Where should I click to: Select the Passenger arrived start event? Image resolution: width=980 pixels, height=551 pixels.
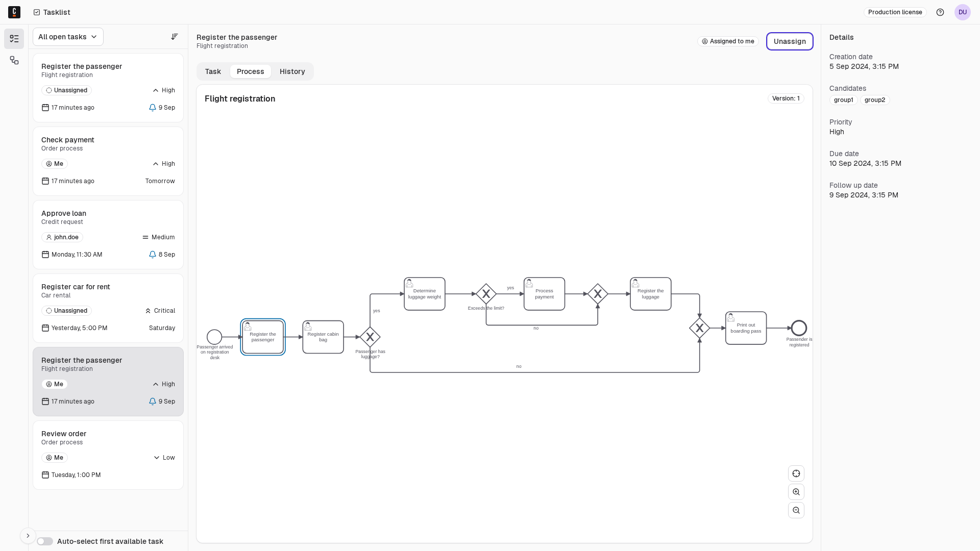[214, 337]
